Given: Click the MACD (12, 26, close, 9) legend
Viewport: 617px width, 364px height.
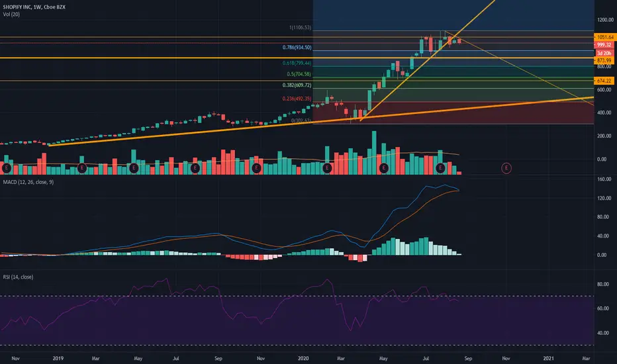Looking at the screenshot, I should click(x=28, y=182).
